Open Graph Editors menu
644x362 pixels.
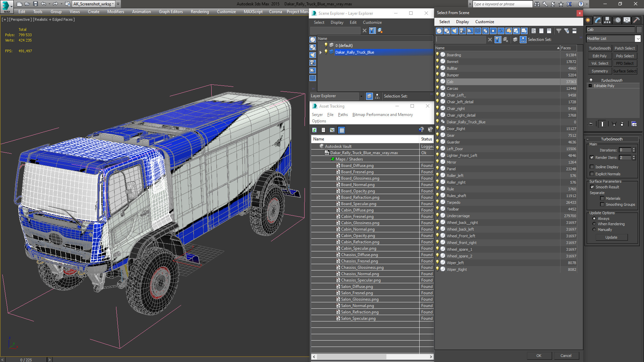(x=171, y=12)
